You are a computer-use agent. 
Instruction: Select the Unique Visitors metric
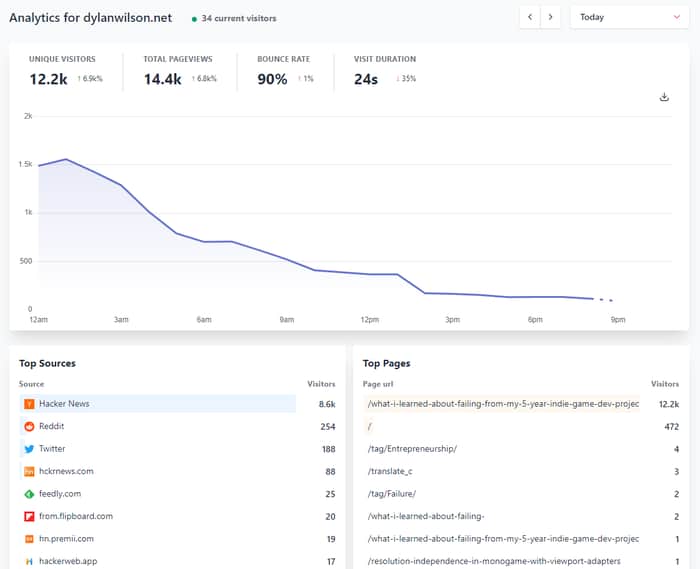pos(66,71)
